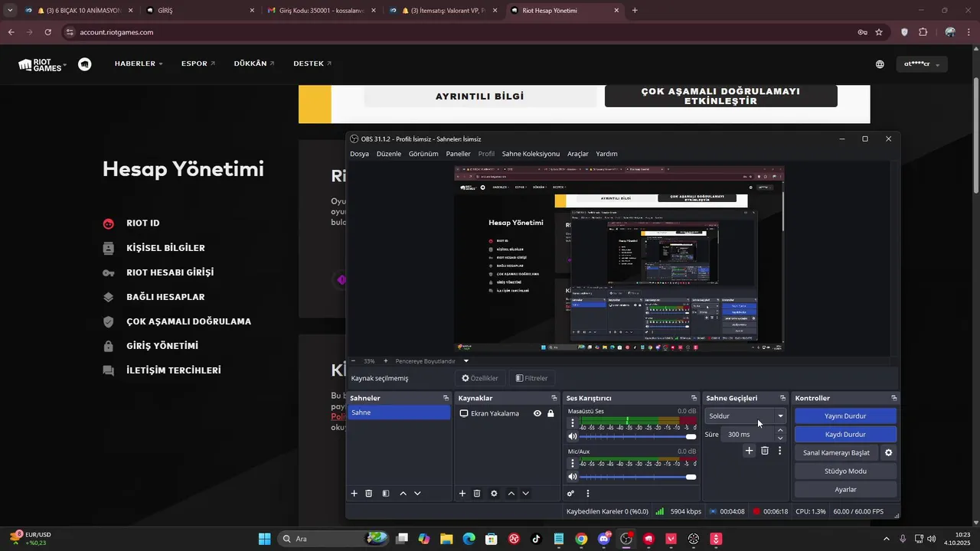This screenshot has height=551, width=980.
Task: Decrease Süre duration stepper down arrow
Action: click(780, 439)
